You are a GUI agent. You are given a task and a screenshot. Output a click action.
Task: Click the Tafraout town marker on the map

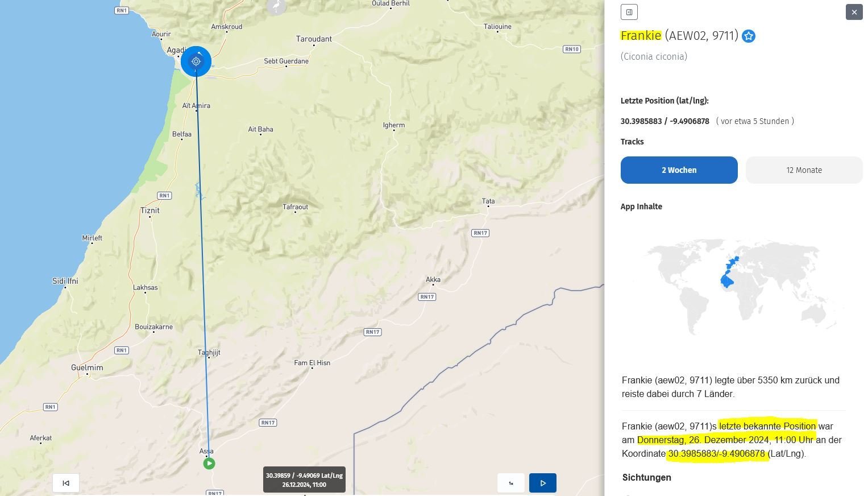296,213
